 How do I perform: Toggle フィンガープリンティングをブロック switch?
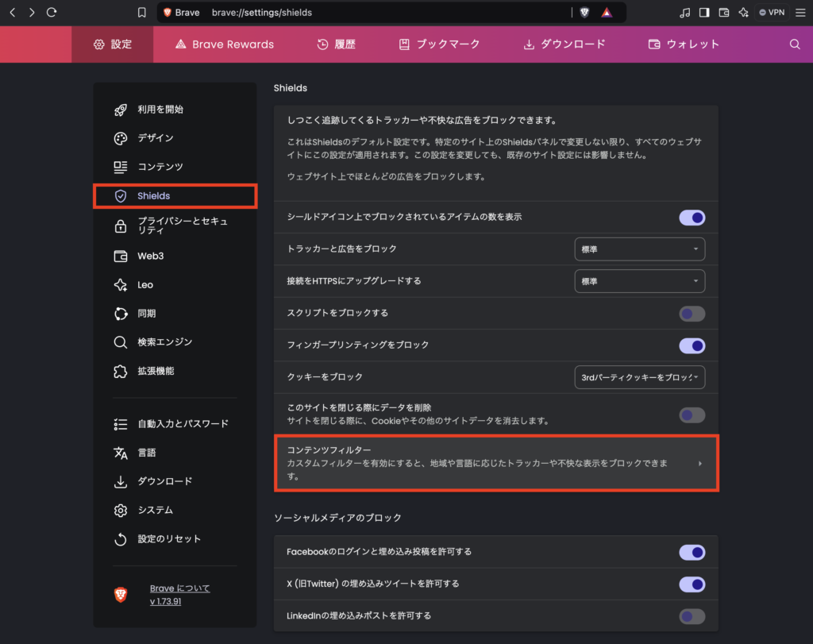pyautogui.click(x=692, y=346)
